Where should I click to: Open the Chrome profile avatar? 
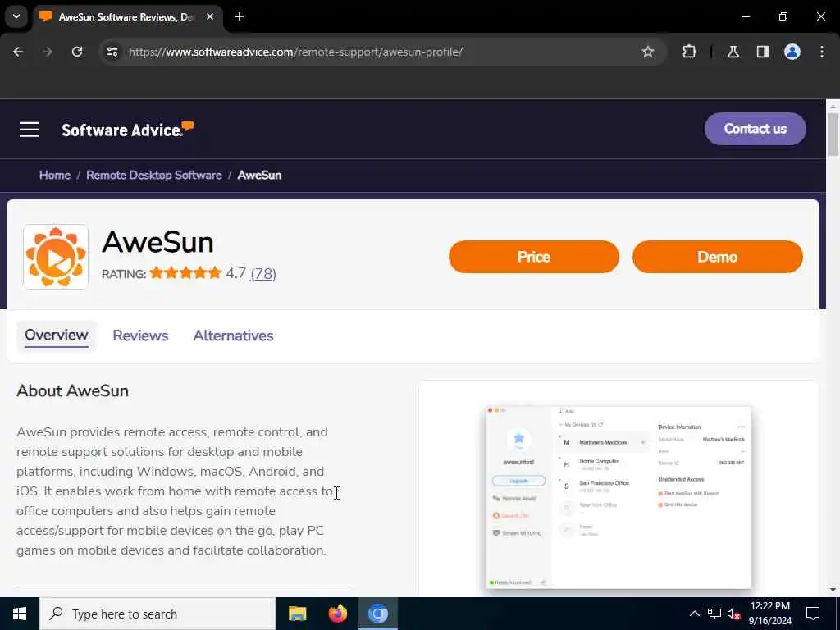[x=792, y=52]
